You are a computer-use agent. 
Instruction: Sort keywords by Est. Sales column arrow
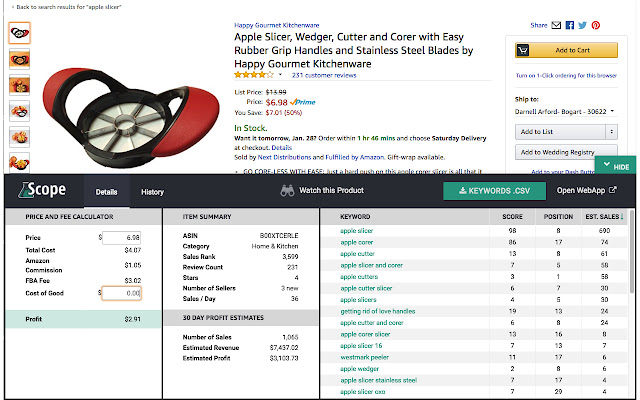(622, 217)
